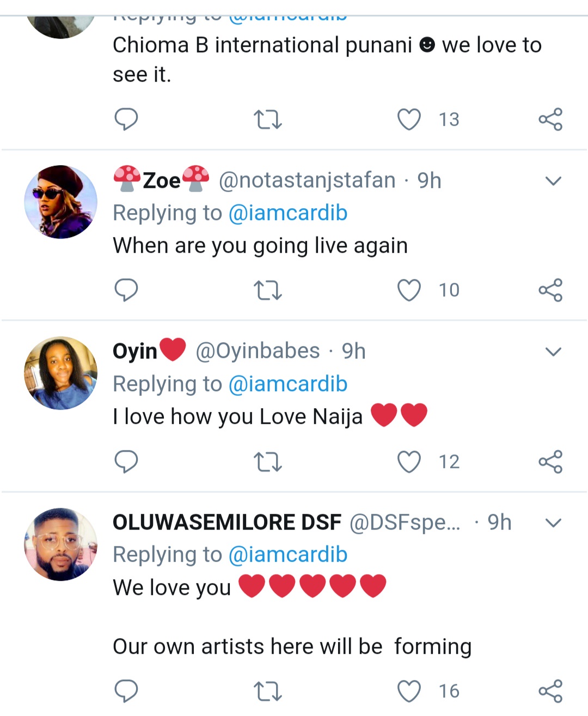Reply to Oyin's Naija tweet

(x=126, y=462)
